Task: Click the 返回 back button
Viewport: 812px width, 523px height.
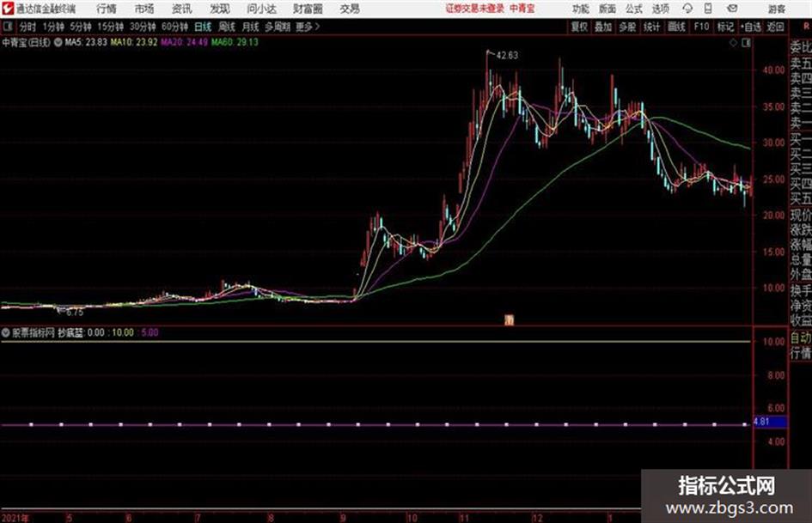Action: point(775,27)
